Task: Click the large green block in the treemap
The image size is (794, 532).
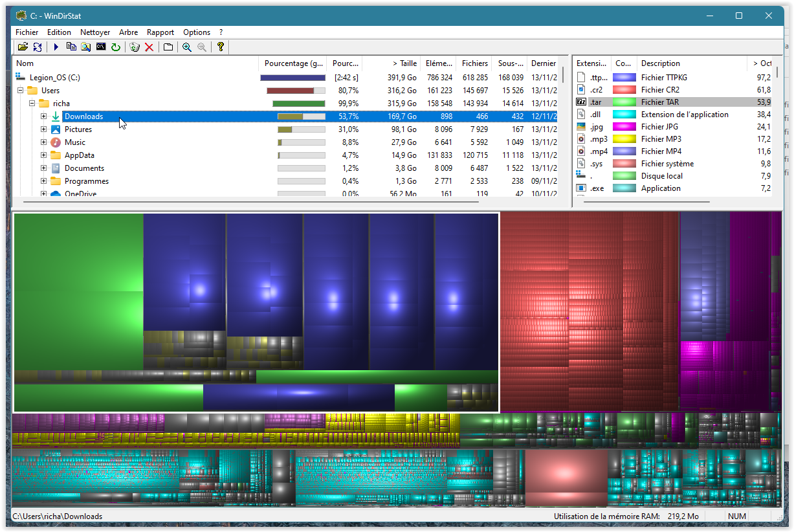Action: pos(78,291)
